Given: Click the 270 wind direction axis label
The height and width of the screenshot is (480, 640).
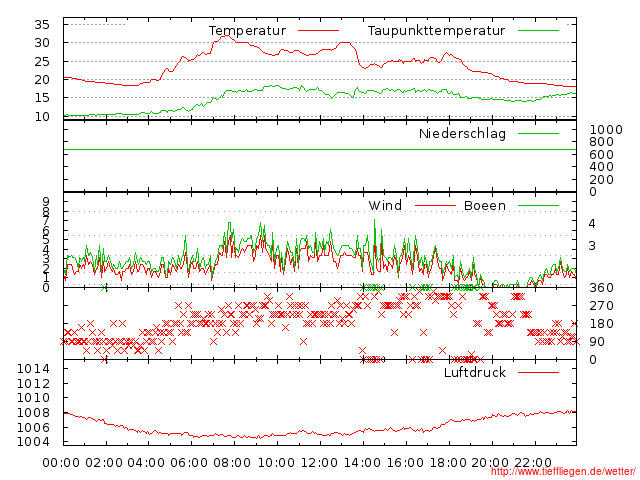Looking at the screenshot, I should 602,306.
